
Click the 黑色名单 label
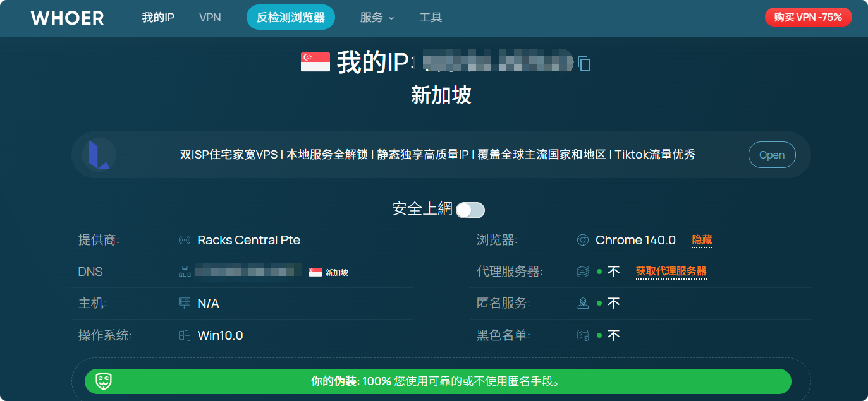click(503, 335)
